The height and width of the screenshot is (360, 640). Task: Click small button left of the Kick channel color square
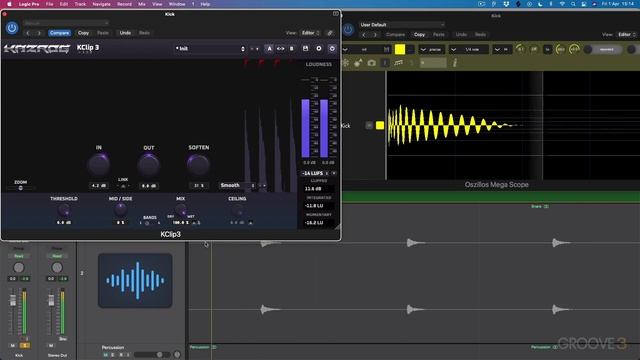click(369, 125)
